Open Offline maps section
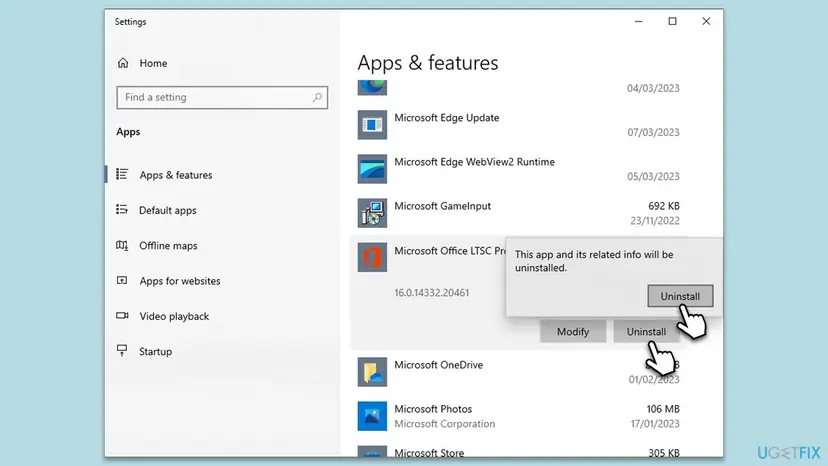828x466 pixels. (168, 246)
